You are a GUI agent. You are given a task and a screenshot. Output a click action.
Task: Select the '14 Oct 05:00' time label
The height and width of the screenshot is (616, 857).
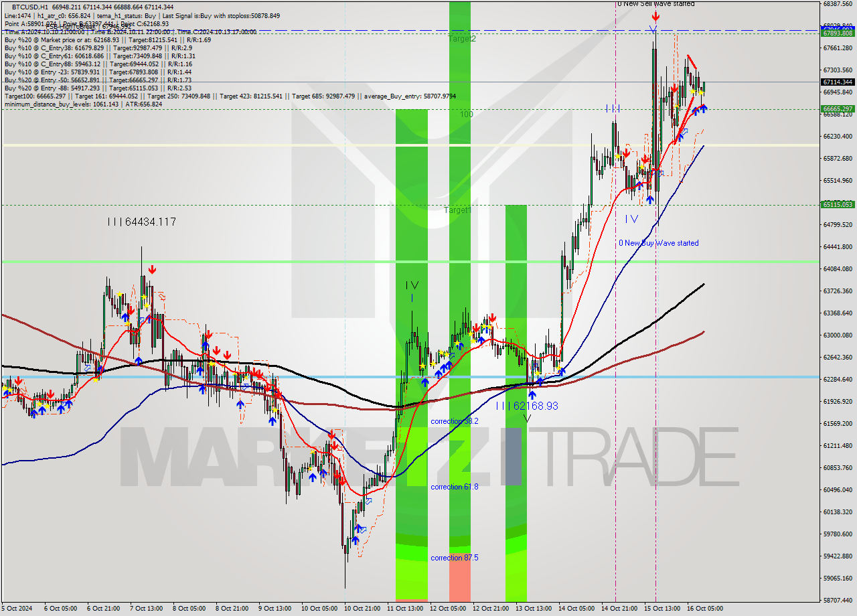coord(576,609)
